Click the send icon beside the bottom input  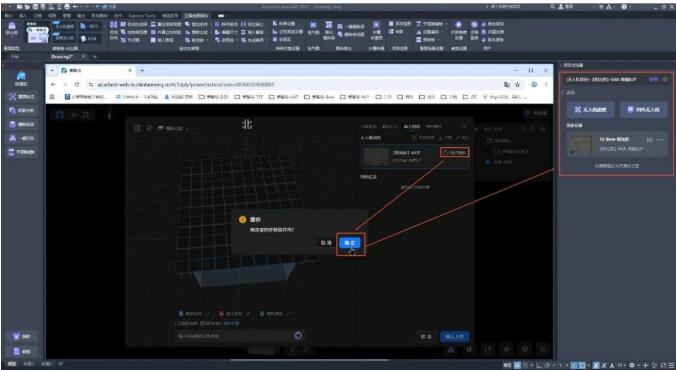[x=298, y=336]
